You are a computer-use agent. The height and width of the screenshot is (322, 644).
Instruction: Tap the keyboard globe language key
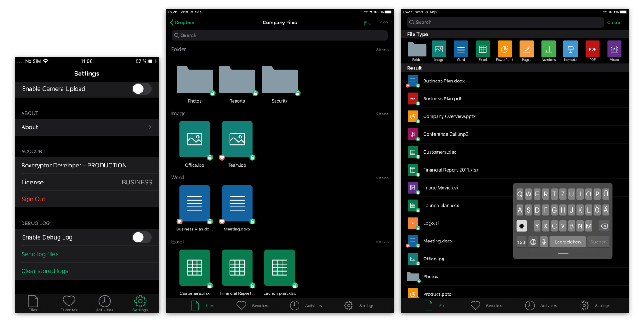tap(533, 242)
